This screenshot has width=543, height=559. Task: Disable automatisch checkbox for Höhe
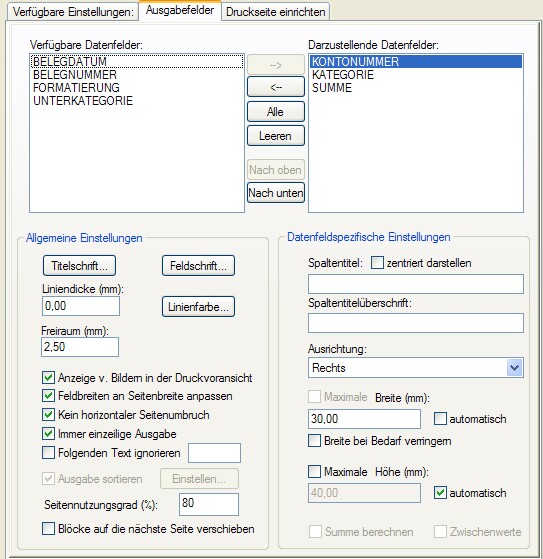click(x=440, y=493)
